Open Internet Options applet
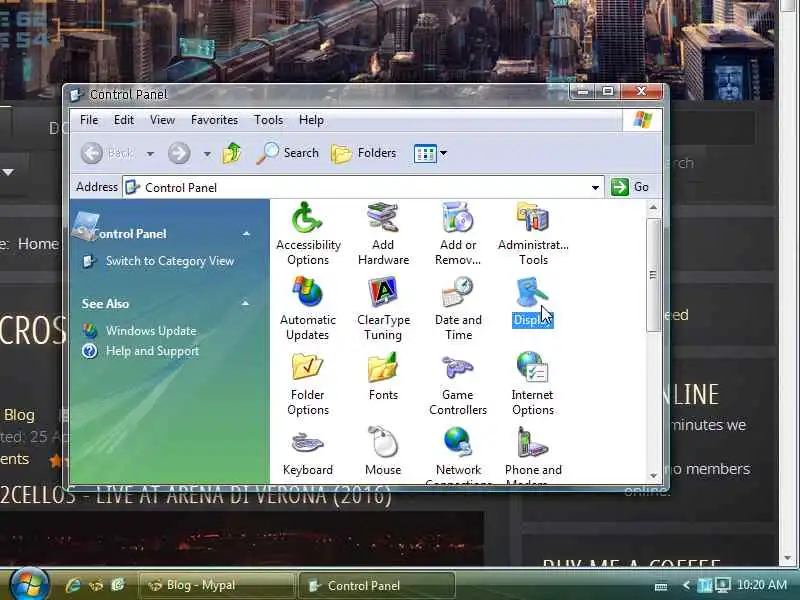800x600 pixels. pos(533,384)
